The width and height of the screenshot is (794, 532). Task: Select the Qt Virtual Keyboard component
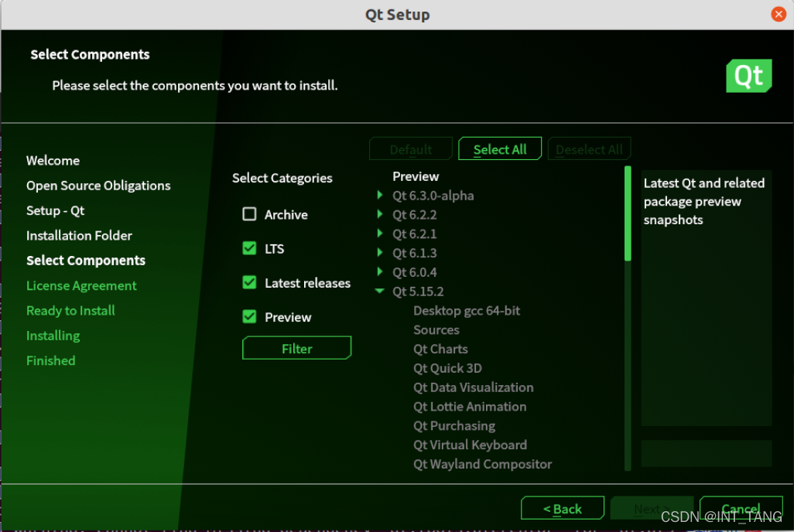coord(470,445)
